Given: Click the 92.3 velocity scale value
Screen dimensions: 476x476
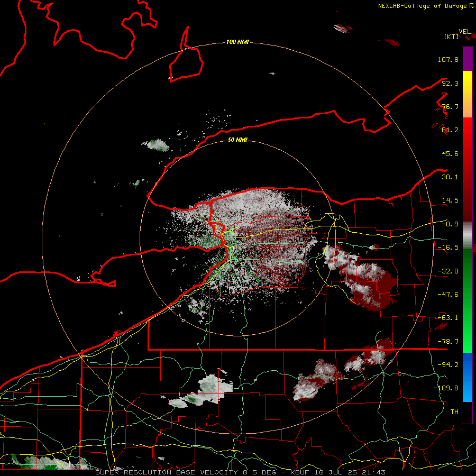Looking at the screenshot, I should pos(450,83).
